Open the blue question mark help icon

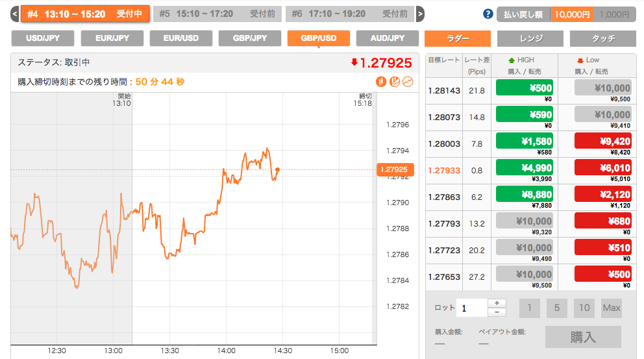click(x=488, y=14)
